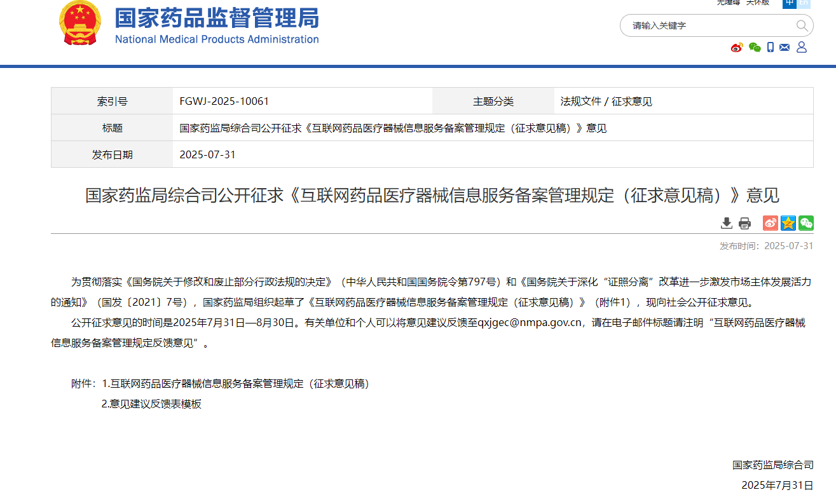
Task: Click the 请输入关键字 search input field
Action: point(706,25)
